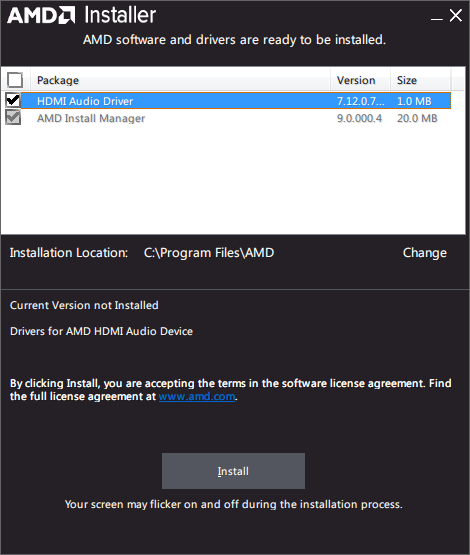Click the 9.0.000.4 version cell

(x=359, y=118)
